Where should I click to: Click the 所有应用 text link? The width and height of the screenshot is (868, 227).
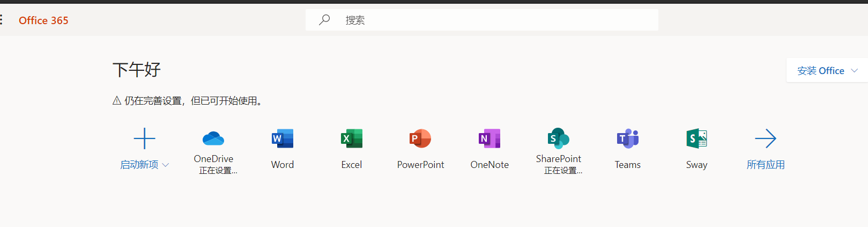[766, 165]
